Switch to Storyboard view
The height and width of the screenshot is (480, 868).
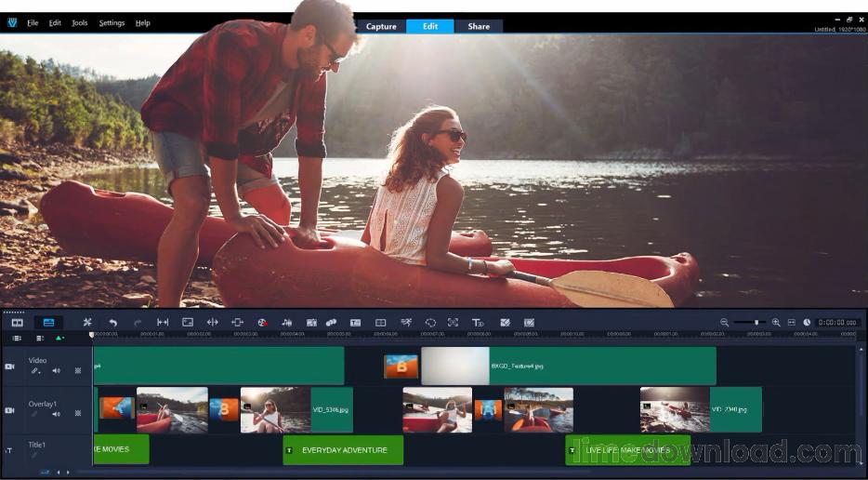pos(17,322)
